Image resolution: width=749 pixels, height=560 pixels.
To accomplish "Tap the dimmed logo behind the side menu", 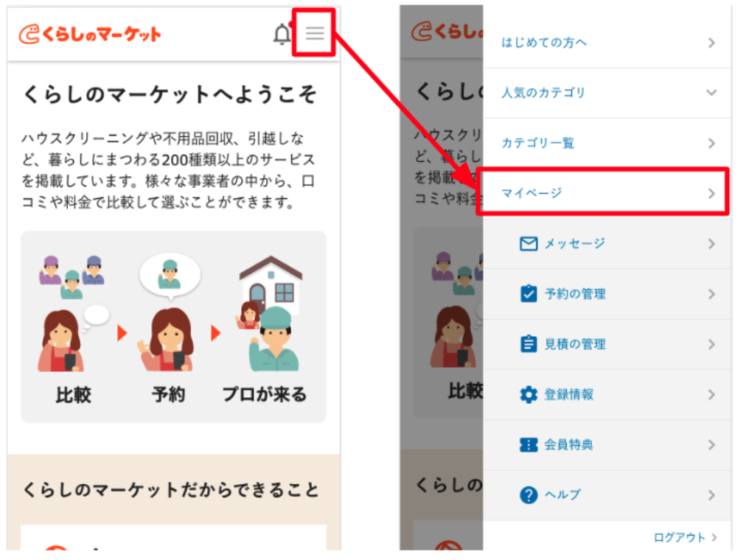I will pyautogui.click(x=447, y=32).
